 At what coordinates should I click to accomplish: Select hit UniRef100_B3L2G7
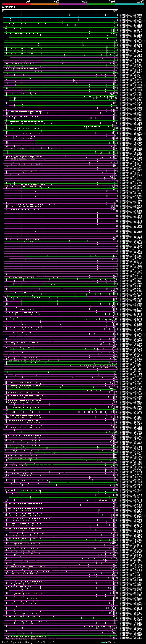pyautogui.click(x=131, y=98)
